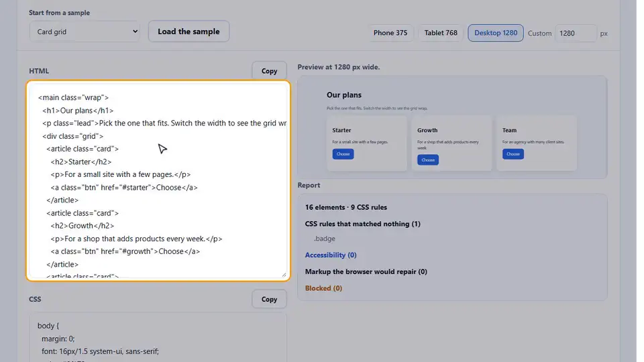This screenshot has height=362, width=644.
Task: Click the Growth card title in preview
Action: [427, 130]
